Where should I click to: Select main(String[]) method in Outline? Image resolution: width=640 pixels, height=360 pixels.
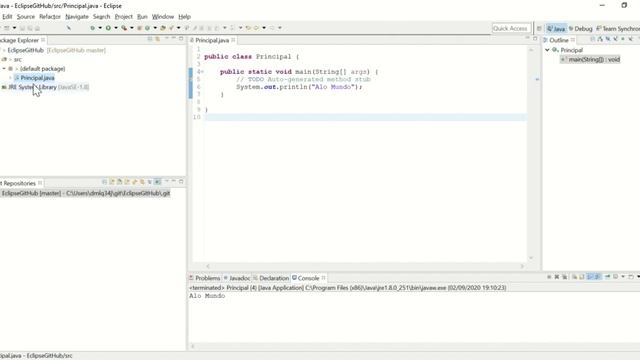591,60
